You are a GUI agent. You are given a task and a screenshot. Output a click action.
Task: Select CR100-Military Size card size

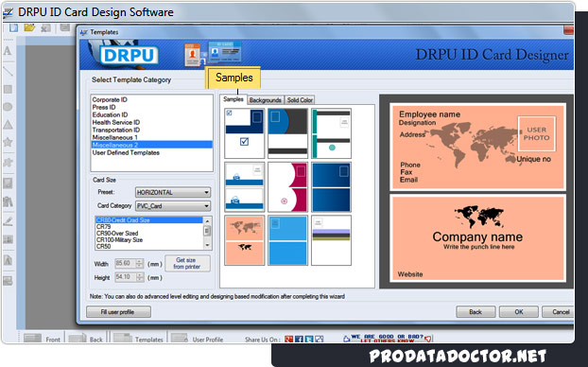click(x=119, y=240)
